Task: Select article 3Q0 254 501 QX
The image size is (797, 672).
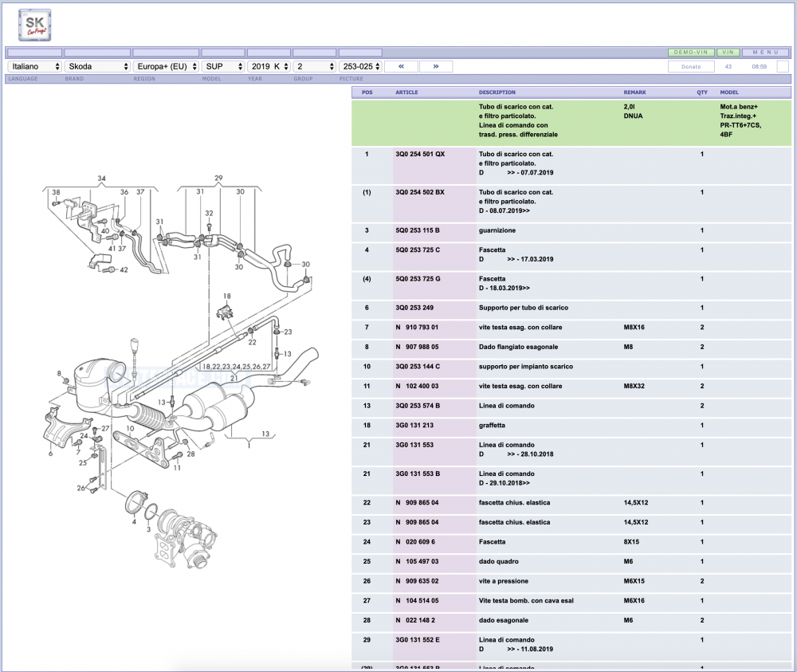Action: [x=420, y=154]
